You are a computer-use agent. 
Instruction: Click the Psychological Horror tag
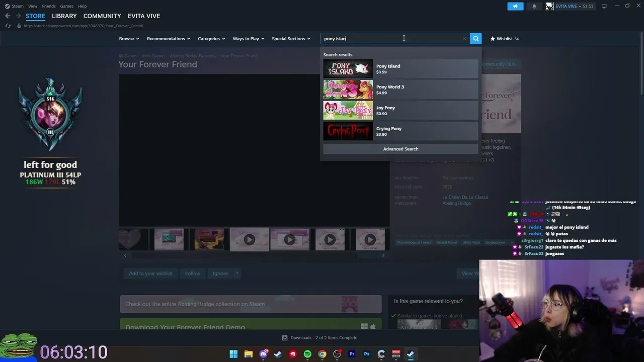(414, 242)
